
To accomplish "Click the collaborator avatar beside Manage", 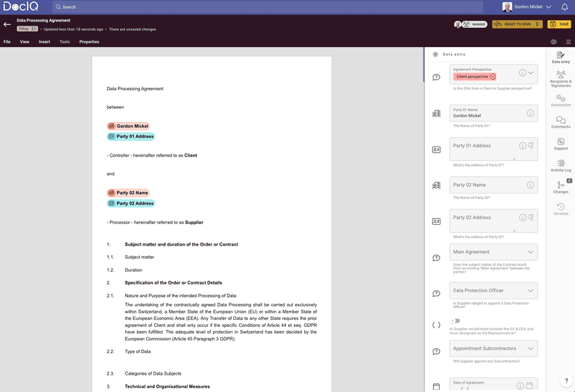I will tap(458, 24).
